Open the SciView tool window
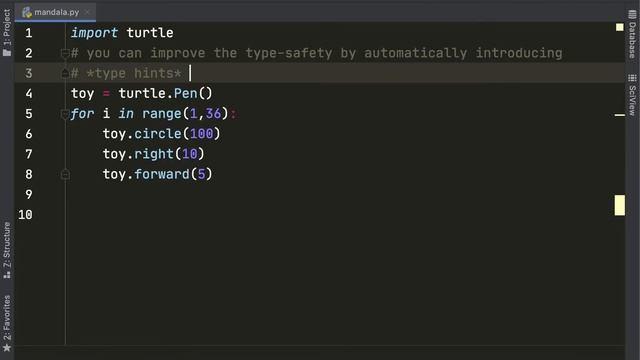Image resolution: width=640 pixels, height=360 pixels. point(632,95)
